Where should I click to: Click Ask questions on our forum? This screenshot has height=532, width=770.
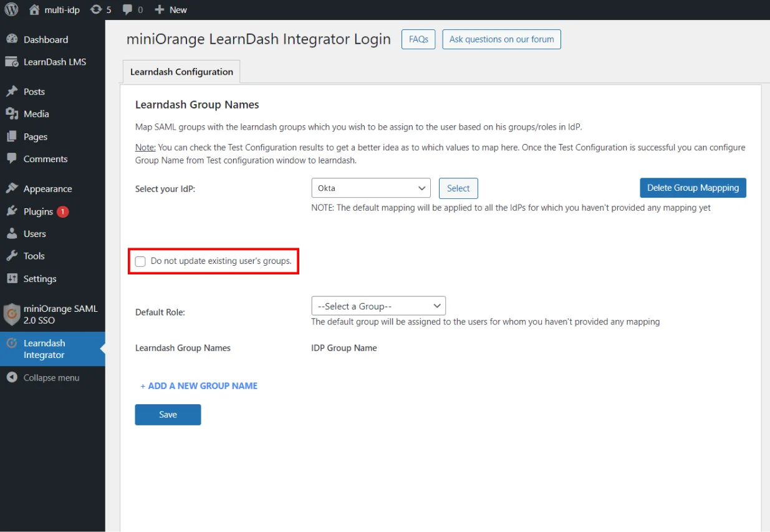[501, 39]
